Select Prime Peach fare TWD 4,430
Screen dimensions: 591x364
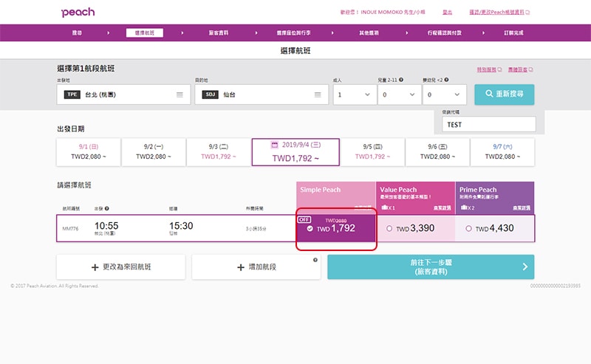(x=494, y=228)
